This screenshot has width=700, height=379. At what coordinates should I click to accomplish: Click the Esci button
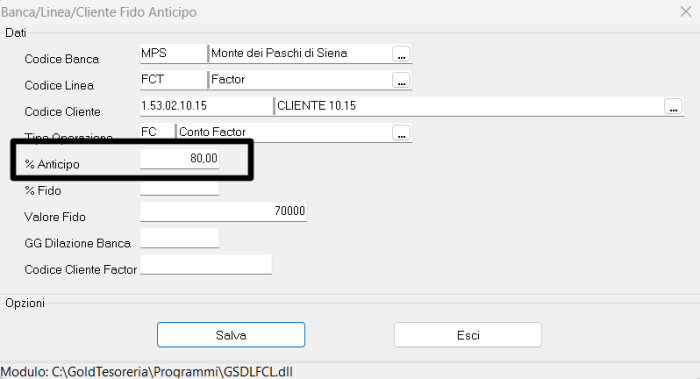coord(468,335)
